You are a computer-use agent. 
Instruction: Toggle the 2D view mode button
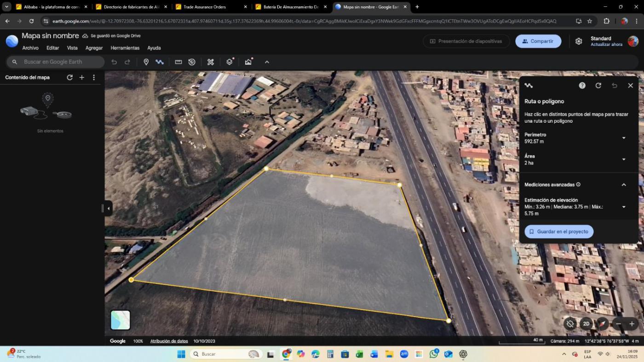[x=586, y=324]
